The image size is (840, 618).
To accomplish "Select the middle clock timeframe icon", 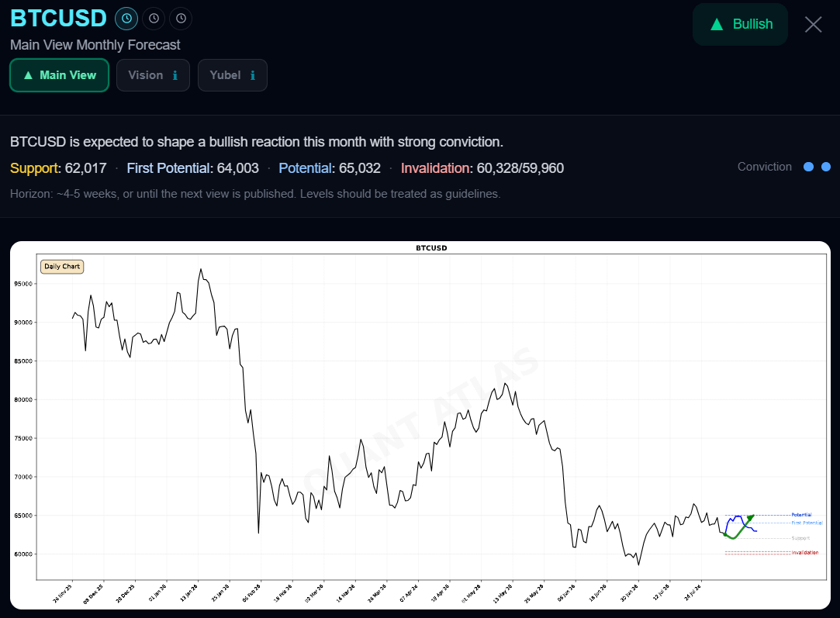I will (x=154, y=19).
